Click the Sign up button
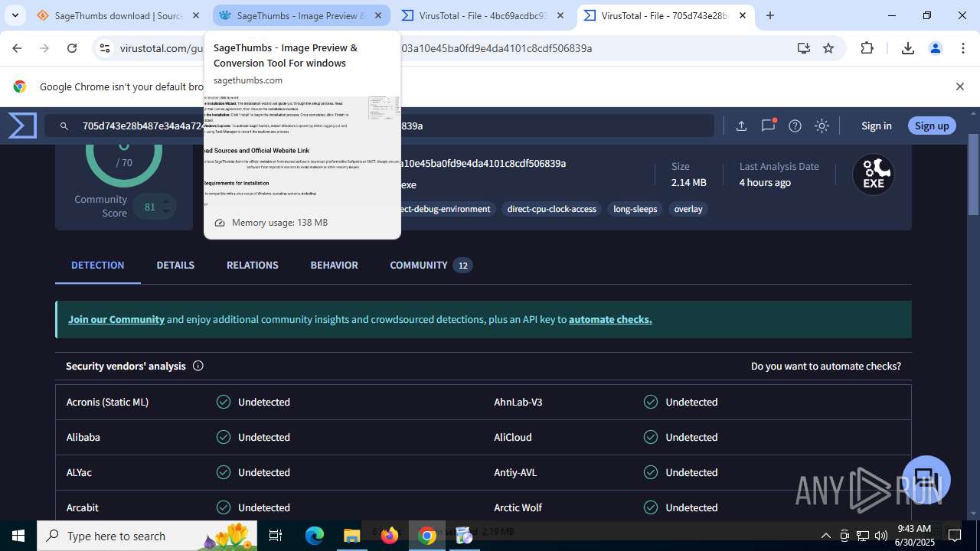 click(x=932, y=126)
